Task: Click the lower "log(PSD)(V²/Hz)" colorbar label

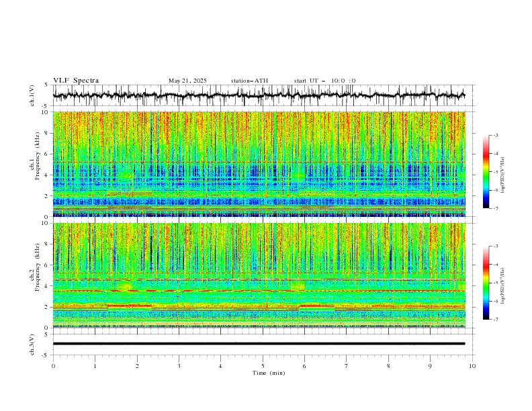Action: pyautogui.click(x=503, y=285)
